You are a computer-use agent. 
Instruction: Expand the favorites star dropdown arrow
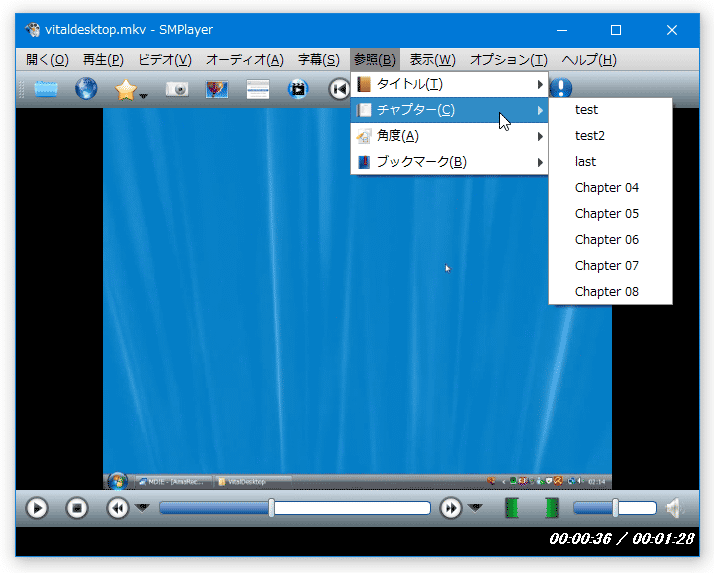pos(143,96)
